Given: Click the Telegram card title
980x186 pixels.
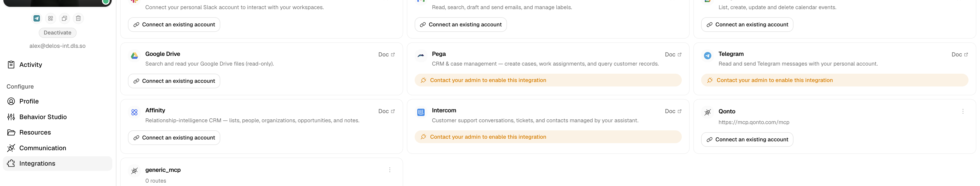Looking at the screenshot, I should pos(731,54).
